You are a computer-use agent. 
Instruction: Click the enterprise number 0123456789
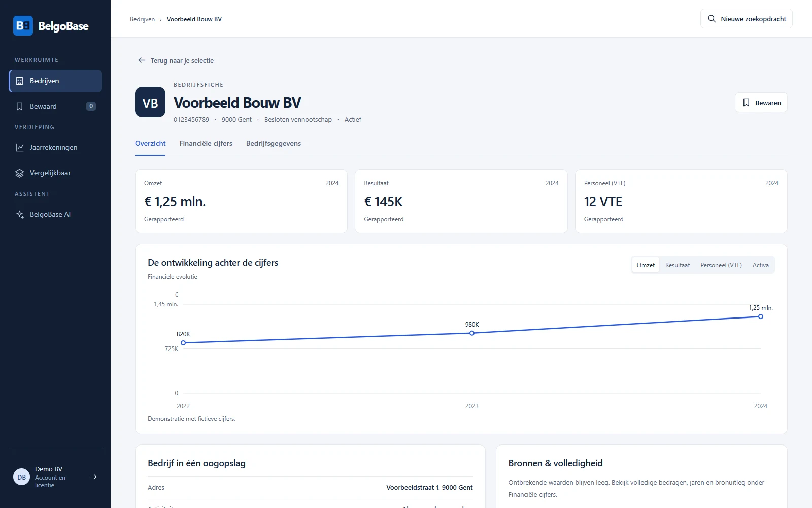[191, 120]
